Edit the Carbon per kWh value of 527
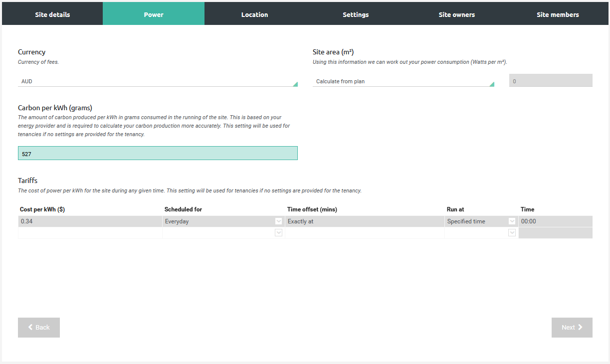 tap(158, 153)
